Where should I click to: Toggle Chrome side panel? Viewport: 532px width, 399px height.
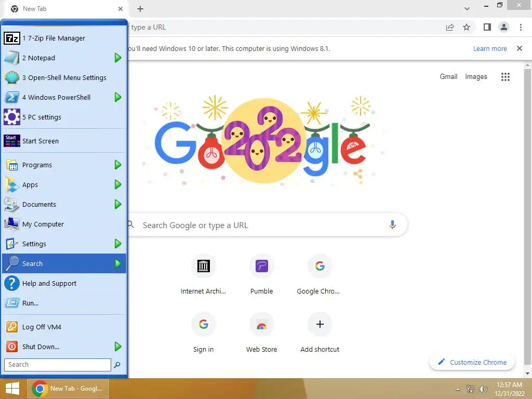[487, 27]
